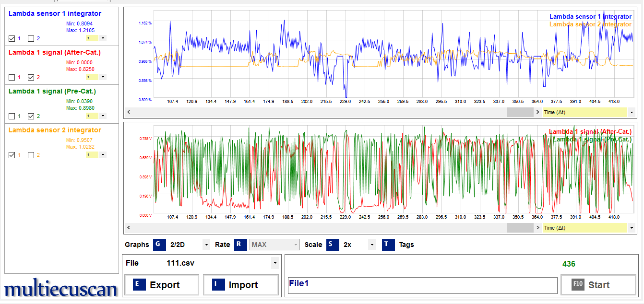The height and width of the screenshot is (304, 644).
Task: Open the Rate MAX dropdown
Action: coord(296,245)
